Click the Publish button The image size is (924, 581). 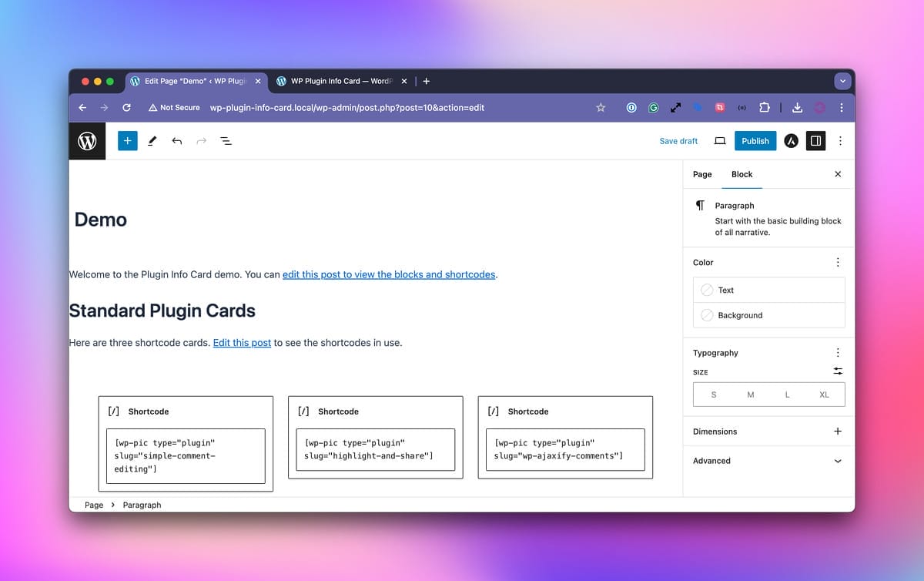click(755, 141)
